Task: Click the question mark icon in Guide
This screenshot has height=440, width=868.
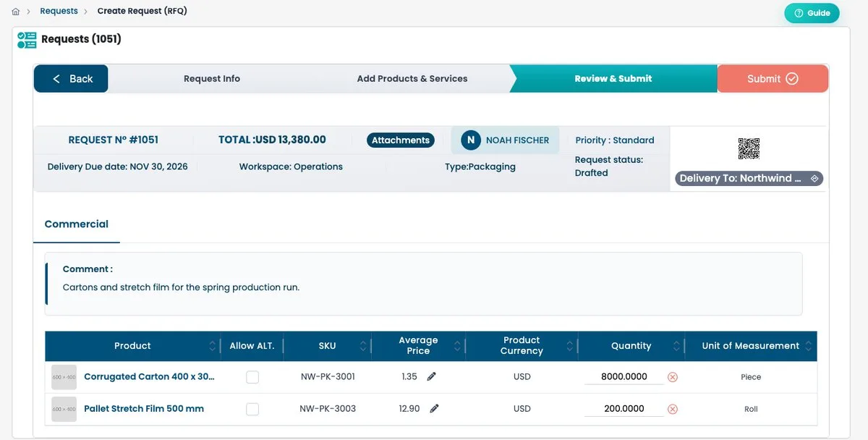Action: (799, 13)
